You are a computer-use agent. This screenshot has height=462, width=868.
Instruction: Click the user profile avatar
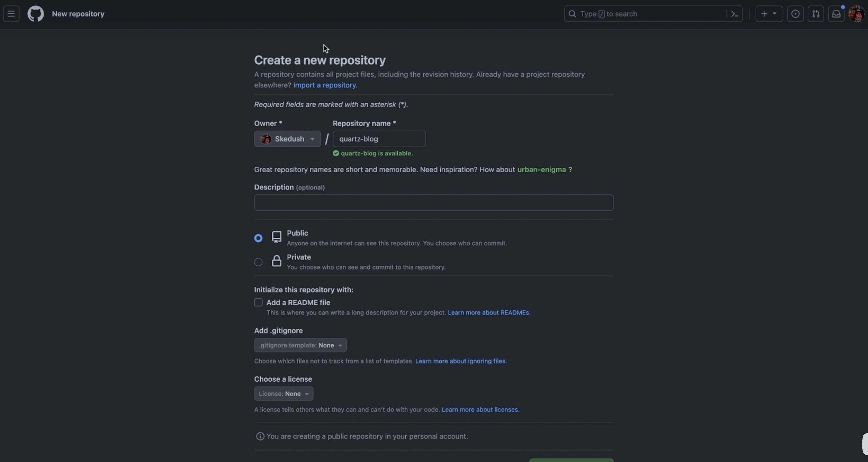[x=856, y=14]
